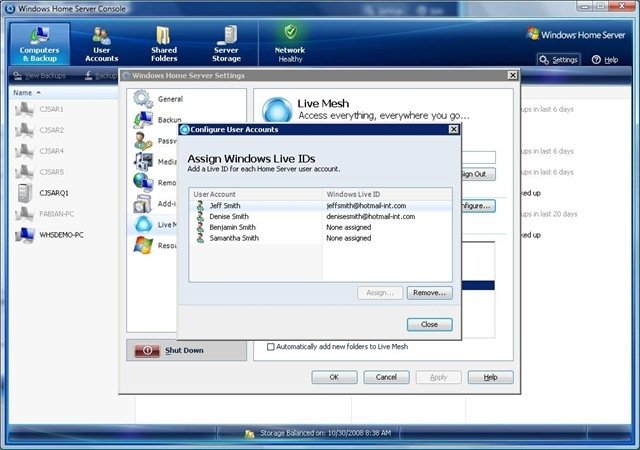Click the Remove... button

click(430, 293)
